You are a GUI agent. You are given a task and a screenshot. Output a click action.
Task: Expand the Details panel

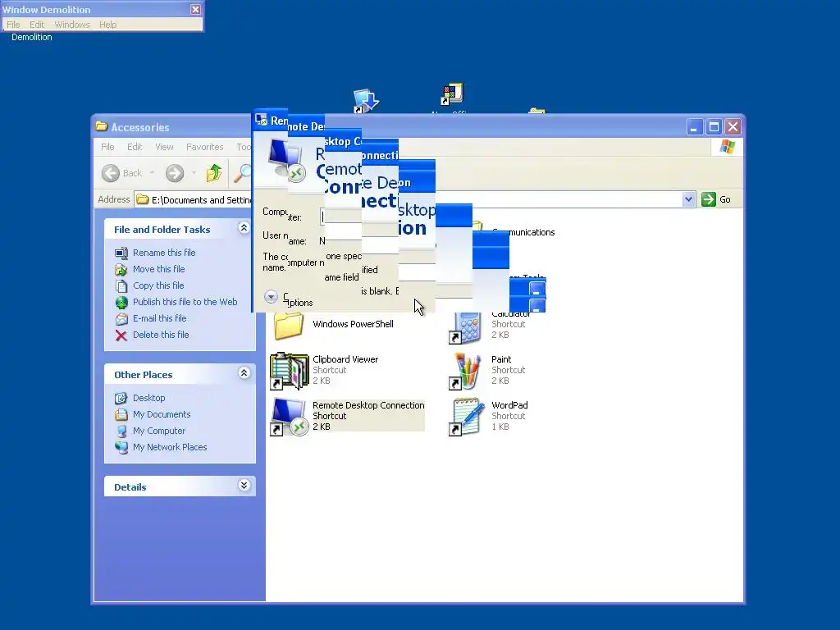244,486
